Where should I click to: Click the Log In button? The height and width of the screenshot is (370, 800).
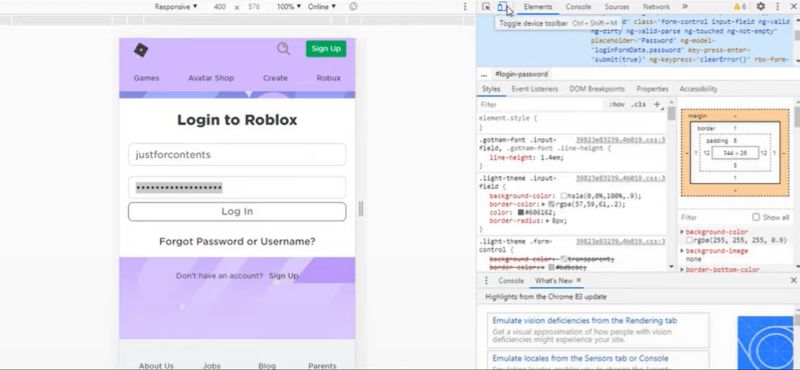(x=237, y=211)
